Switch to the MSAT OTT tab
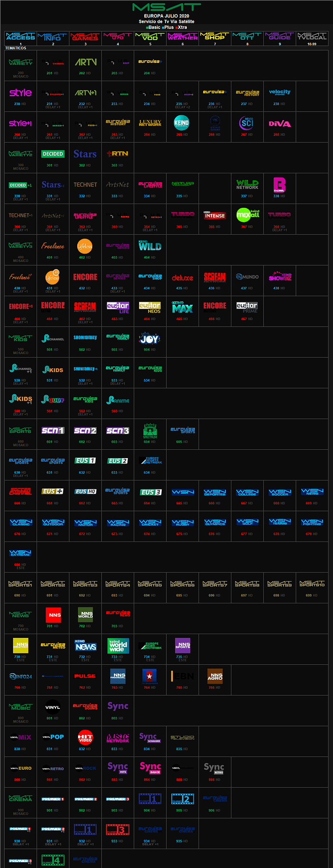 (x=247, y=36)
